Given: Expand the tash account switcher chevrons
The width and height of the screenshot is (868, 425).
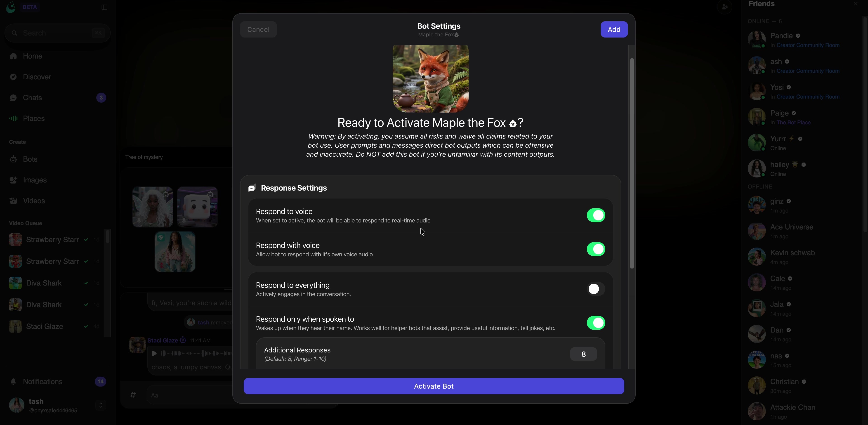Looking at the screenshot, I should (x=101, y=405).
